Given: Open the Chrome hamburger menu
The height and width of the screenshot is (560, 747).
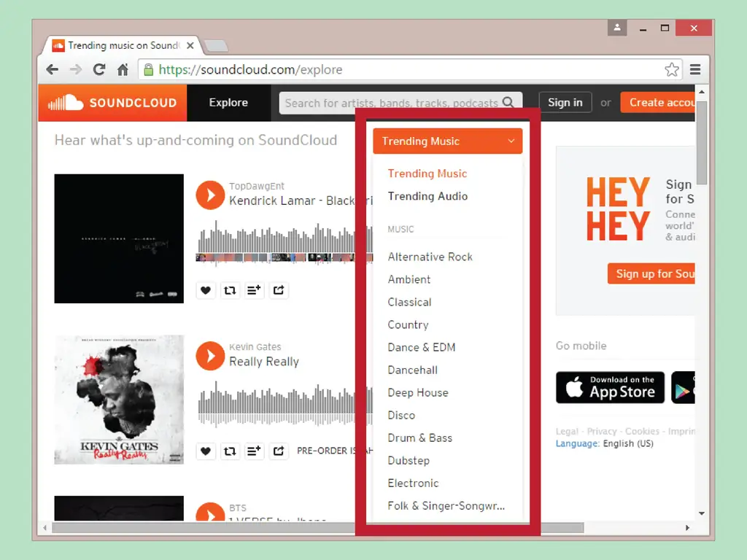Looking at the screenshot, I should [x=695, y=69].
